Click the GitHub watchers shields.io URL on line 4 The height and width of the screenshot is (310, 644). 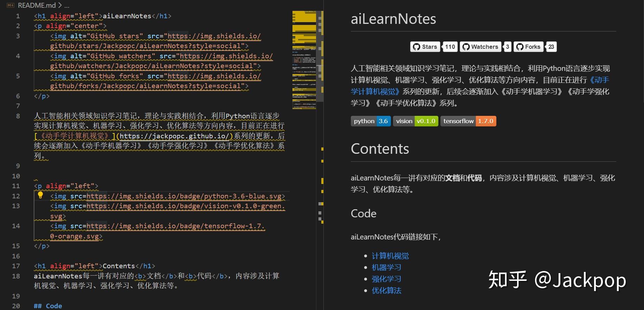click(x=226, y=56)
